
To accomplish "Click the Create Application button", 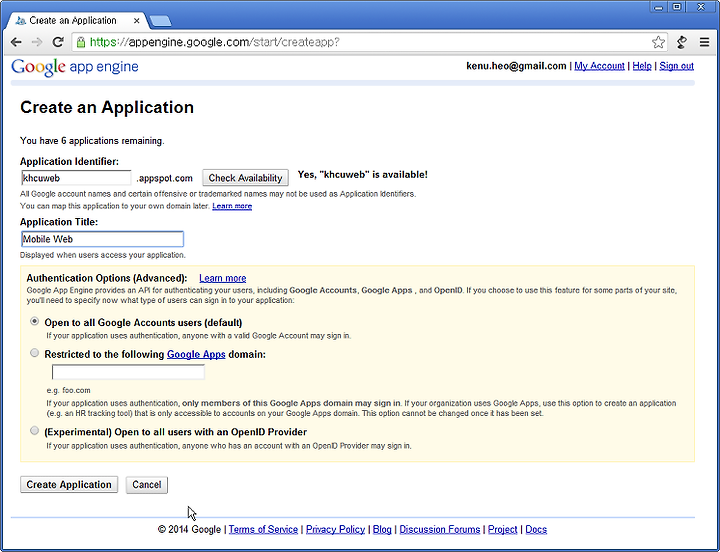I will pyautogui.click(x=69, y=484).
